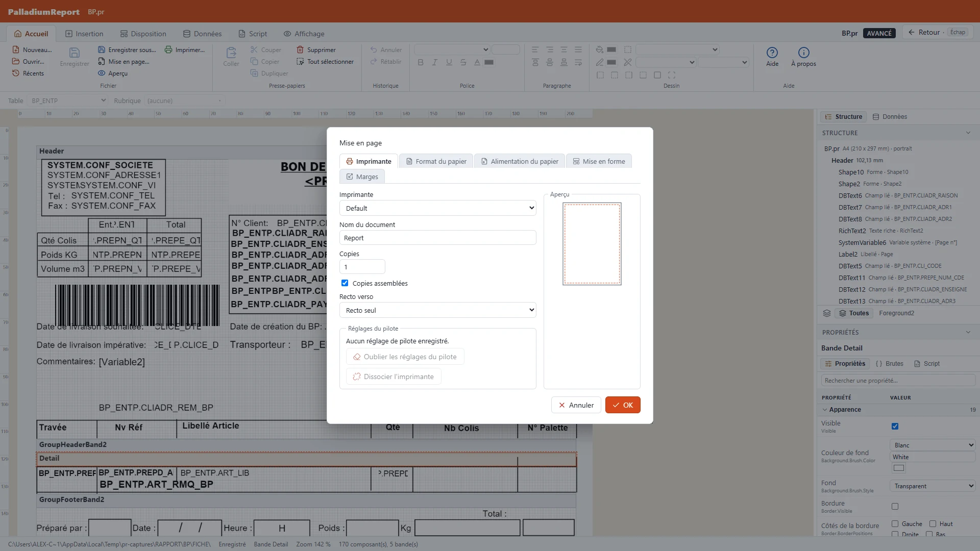This screenshot has height=551, width=980.
Task: Click Annuler in Mise en page dialog
Action: click(x=576, y=405)
